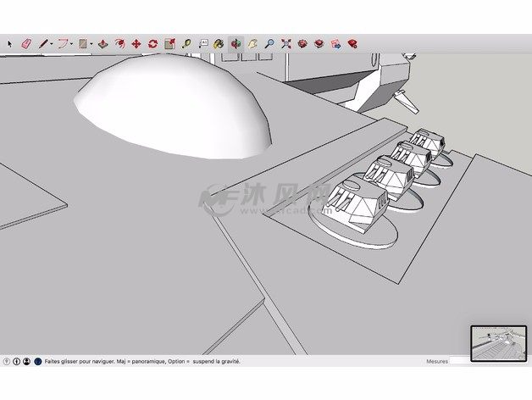Image resolution: width=532 pixels, height=400 pixels.
Task: Click the Zoom Extents tool
Action: click(x=286, y=42)
